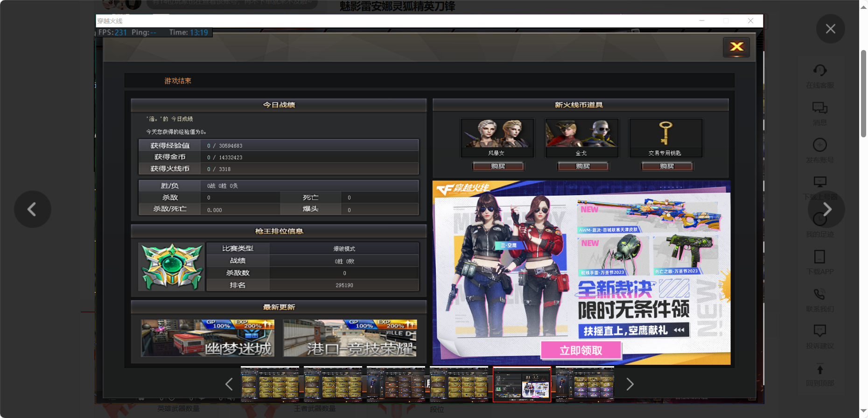The image size is (868, 418).
Task: Click the 获得金币 row label
Action: 170,157
